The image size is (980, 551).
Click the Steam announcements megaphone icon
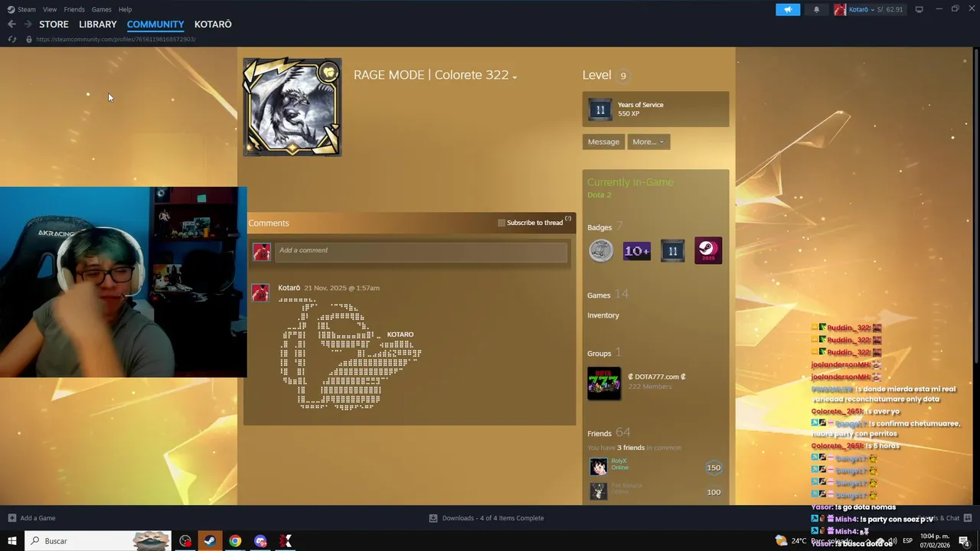click(788, 9)
